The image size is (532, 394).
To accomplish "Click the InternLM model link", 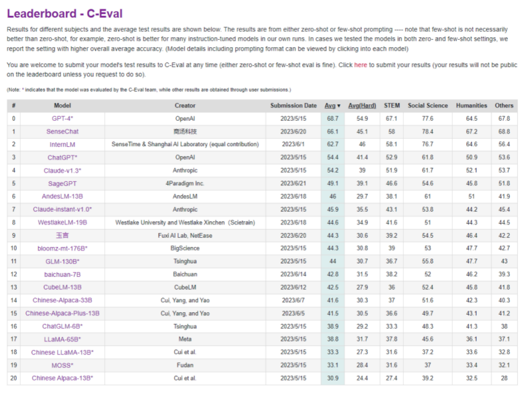I will click(62, 145).
